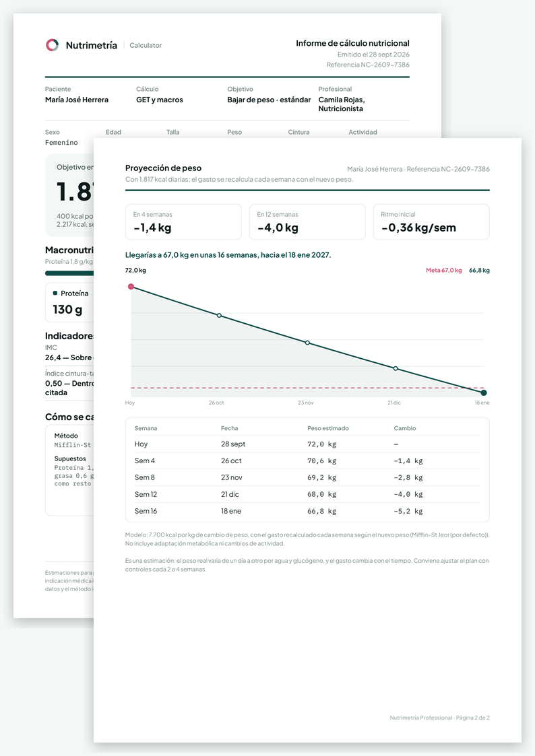This screenshot has height=756, width=535.
Task: Click −2,8 kg in the Sem 8 row
Action: click(408, 478)
